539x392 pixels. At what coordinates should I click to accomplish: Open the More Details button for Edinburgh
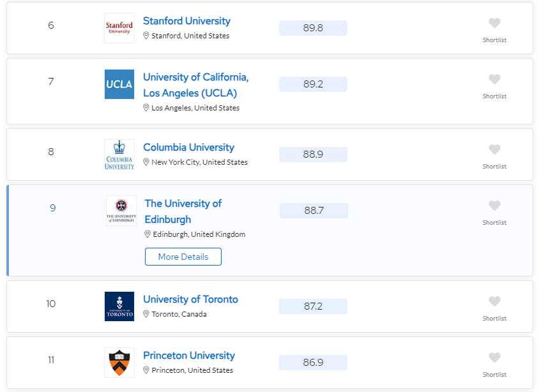pos(183,257)
